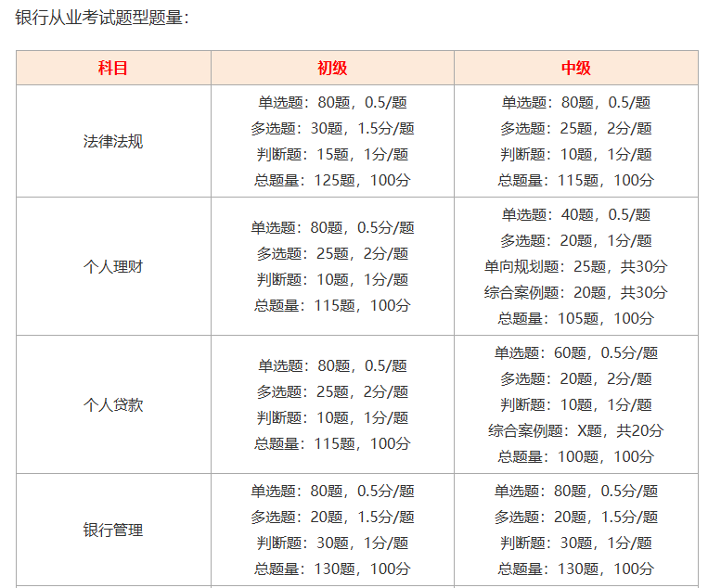Select the 总题量：100题，100分 text

tap(575, 457)
